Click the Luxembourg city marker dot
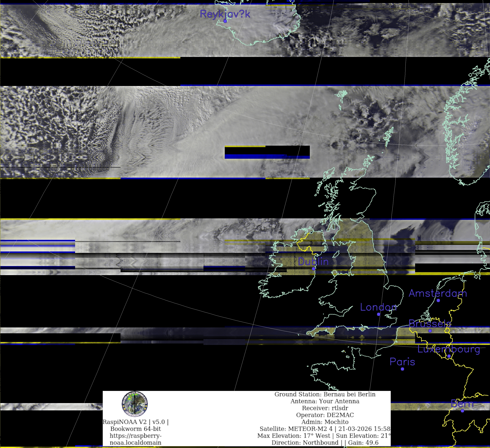This screenshot has height=448, width=490. click(449, 356)
